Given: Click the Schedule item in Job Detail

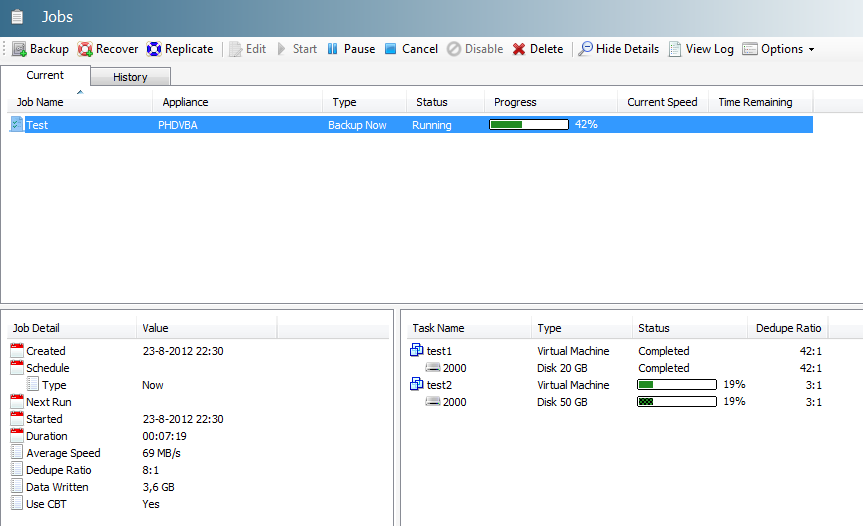Looking at the screenshot, I should point(47,368).
